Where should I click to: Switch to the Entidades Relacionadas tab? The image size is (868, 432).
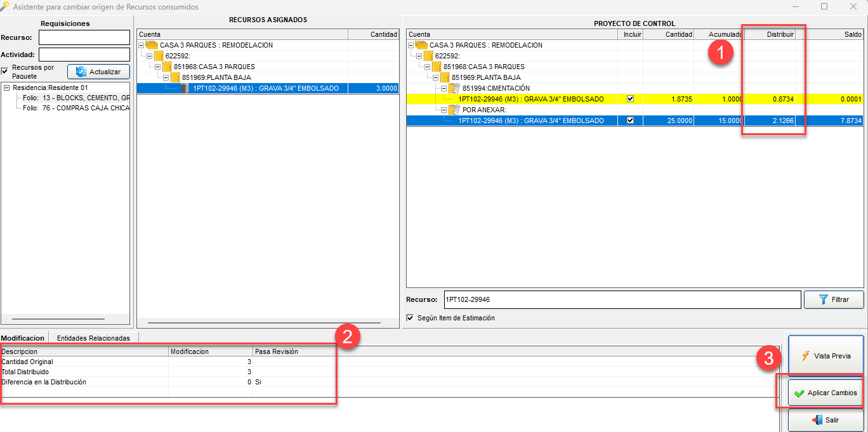pyautogui.click(x=93, y=338)
